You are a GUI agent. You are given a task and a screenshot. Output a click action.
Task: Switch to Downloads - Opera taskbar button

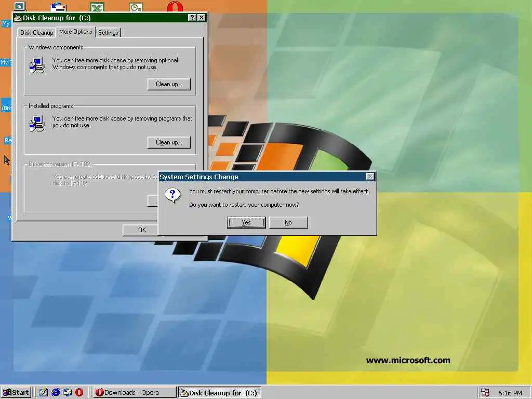(135, 393)
